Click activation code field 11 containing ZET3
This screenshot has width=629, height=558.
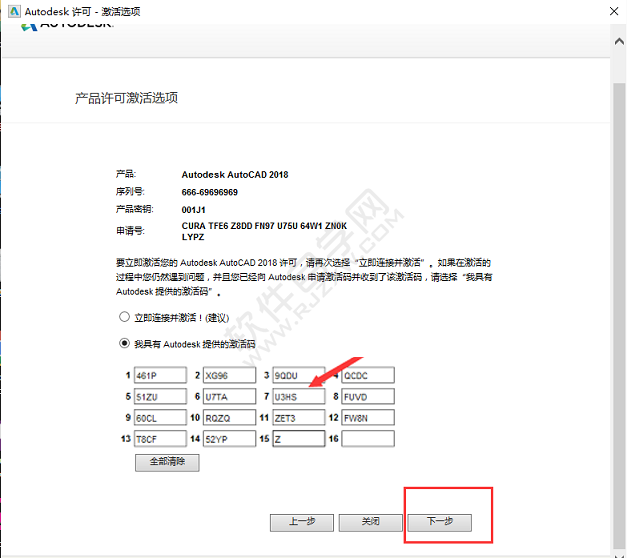[x=299, y=418]
